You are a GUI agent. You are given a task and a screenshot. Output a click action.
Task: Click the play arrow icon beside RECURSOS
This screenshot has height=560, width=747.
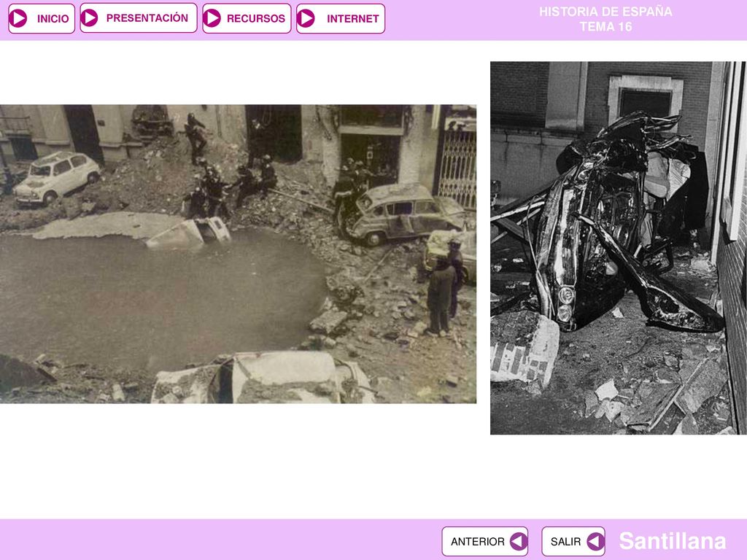pos(212,18)
